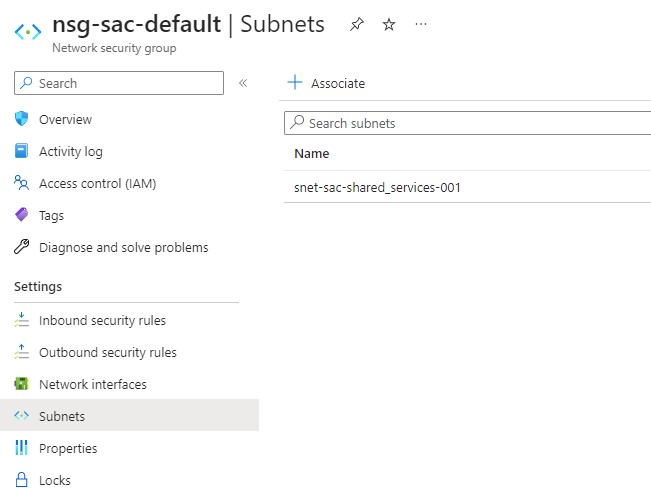Click the Settings section heading
Image resolution: width=651 pixels, height=488 pixels.
tap(38, 287)
